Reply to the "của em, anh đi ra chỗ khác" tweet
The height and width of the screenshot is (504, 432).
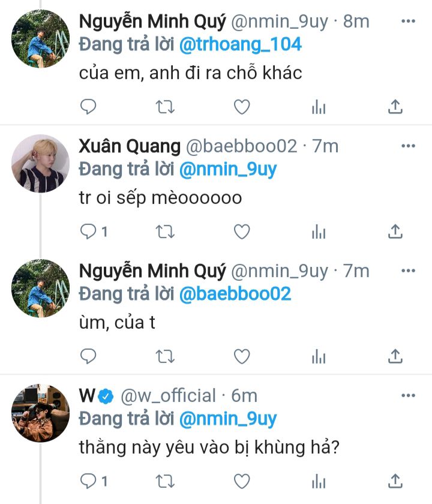point(88,107)
